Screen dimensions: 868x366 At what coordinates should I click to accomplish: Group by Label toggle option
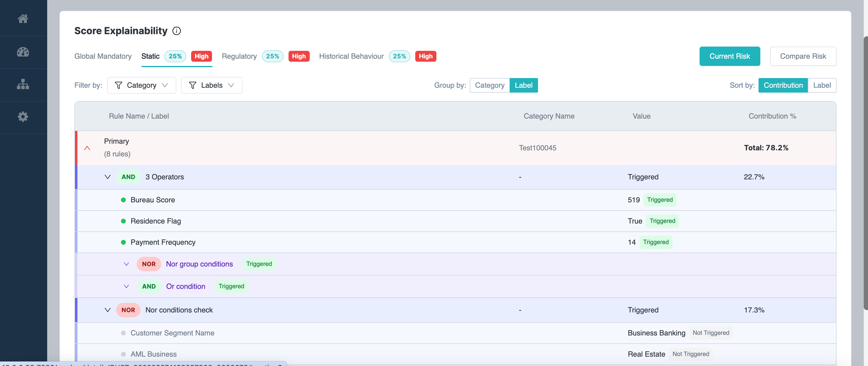[x=523, y=85]
